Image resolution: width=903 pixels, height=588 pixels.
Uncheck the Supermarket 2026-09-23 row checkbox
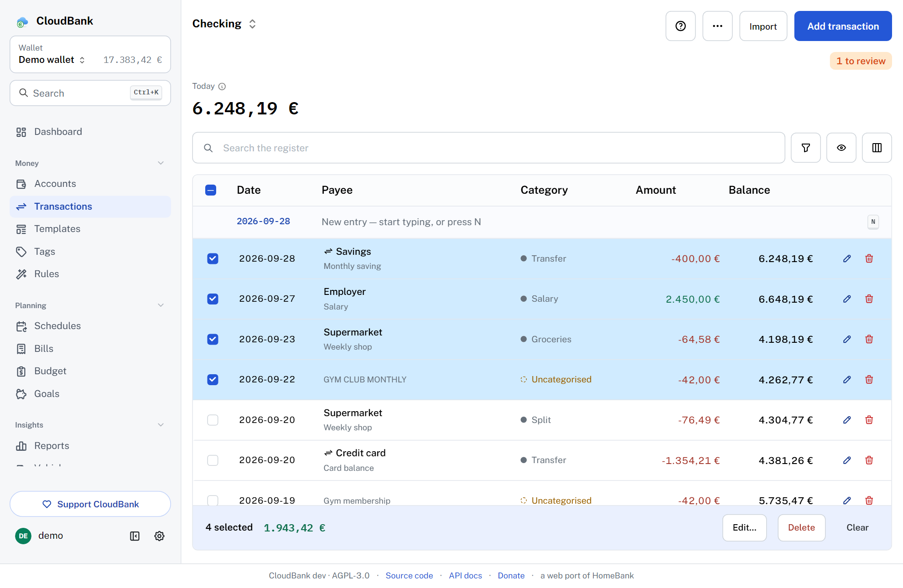point(213,339)
